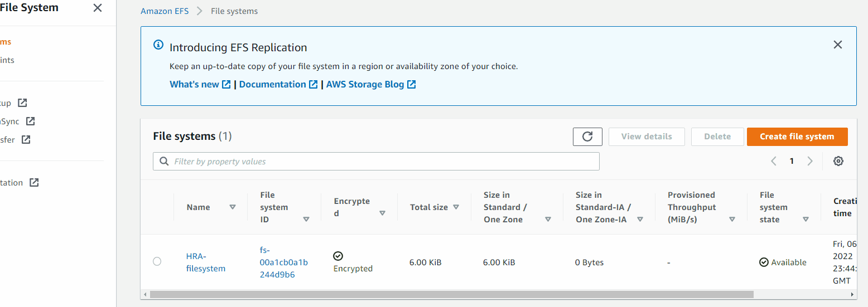Close the File System side navigation panel
The width and height of the screenshot is (868, 307).
[98, 8]
